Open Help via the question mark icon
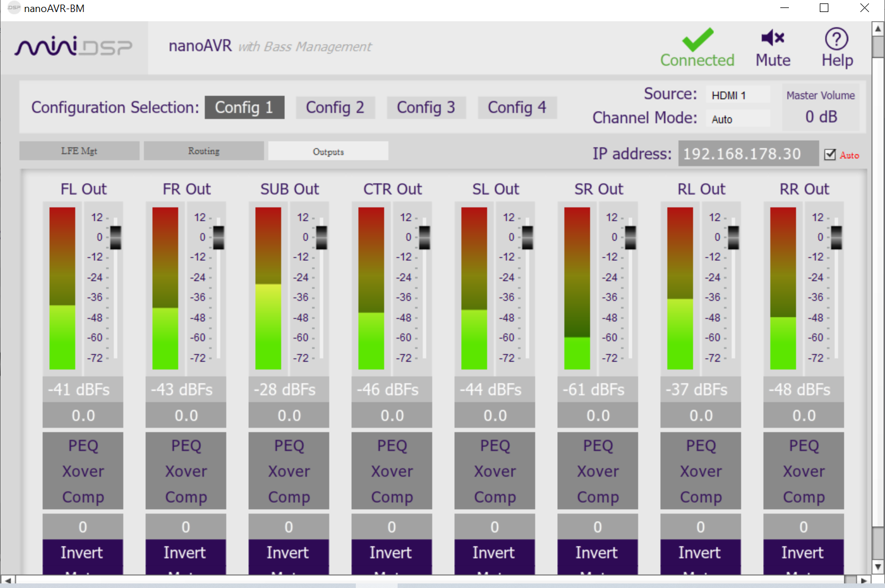The height and width of the screenshot is (588, 885). [836, 39]
